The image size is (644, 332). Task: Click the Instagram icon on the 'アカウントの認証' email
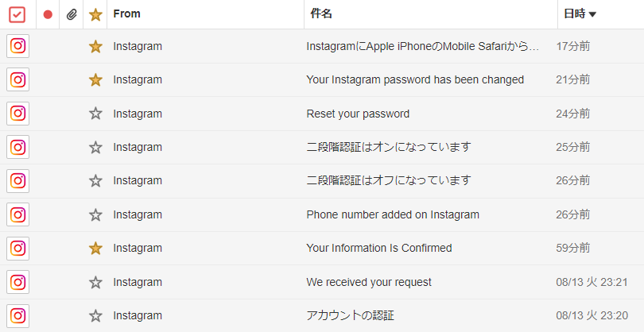18,315
